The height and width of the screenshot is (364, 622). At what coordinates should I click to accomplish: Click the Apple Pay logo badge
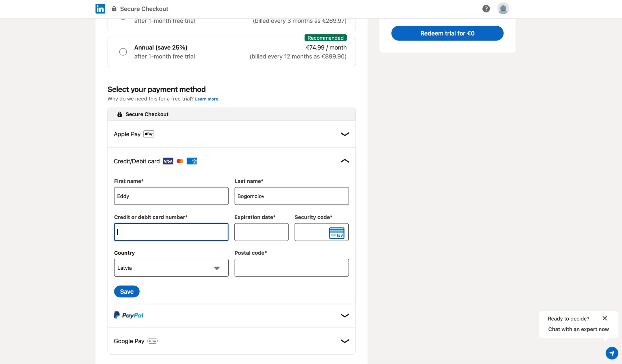tap(149, 134)
